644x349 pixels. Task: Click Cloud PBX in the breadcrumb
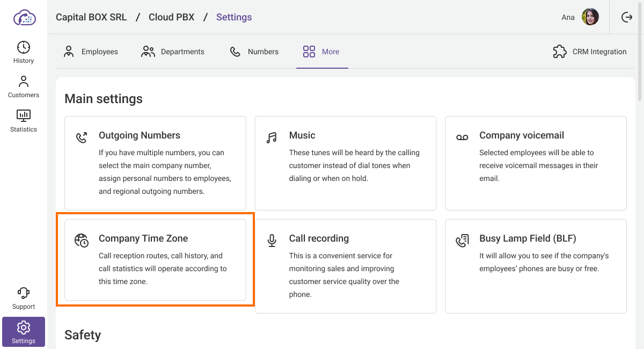click(172, 17)
